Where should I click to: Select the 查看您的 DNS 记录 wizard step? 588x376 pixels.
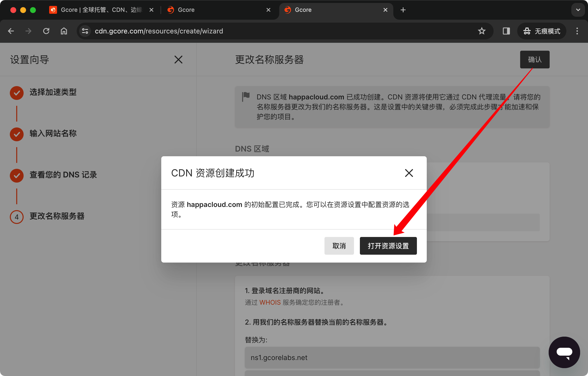63,175
